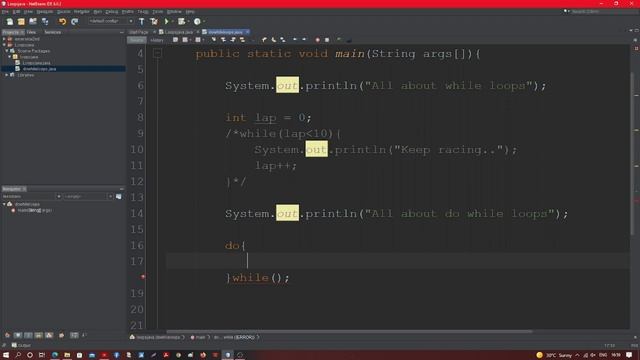This screenshot has width=640, height=360.
Task: Switch to the Start Page editor tab
Action: coord(139,32)
